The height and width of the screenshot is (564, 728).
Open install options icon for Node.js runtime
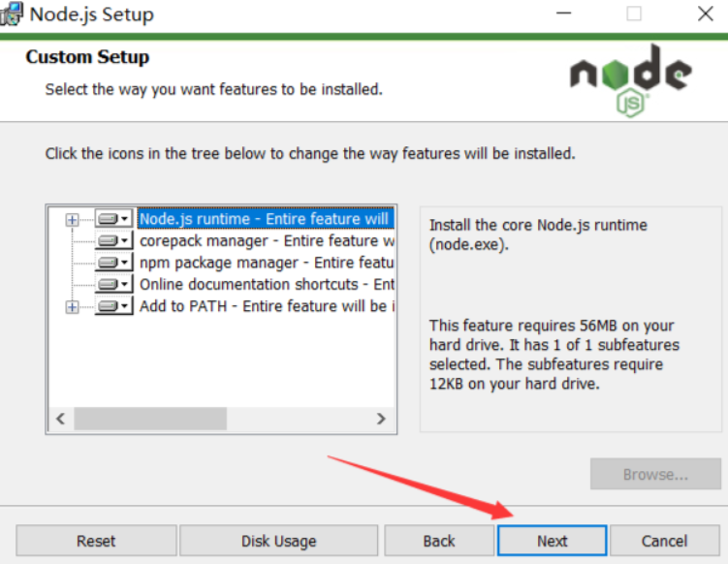pos(113,218)
